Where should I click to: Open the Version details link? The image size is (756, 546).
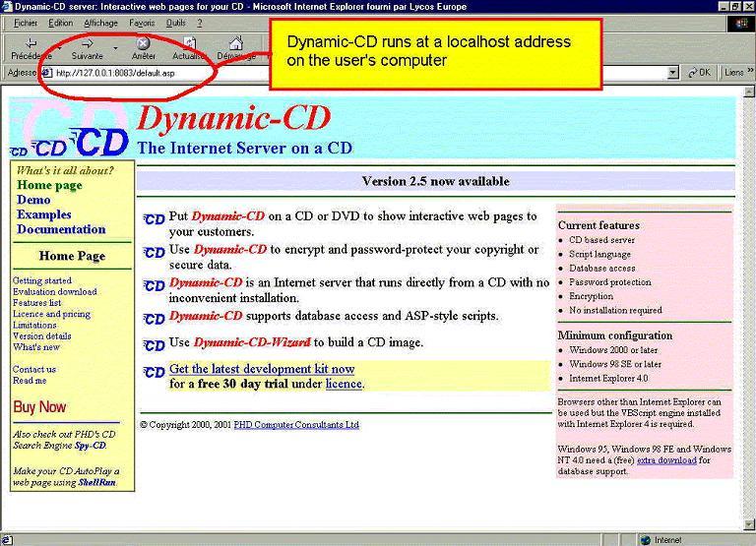(42, 335)
